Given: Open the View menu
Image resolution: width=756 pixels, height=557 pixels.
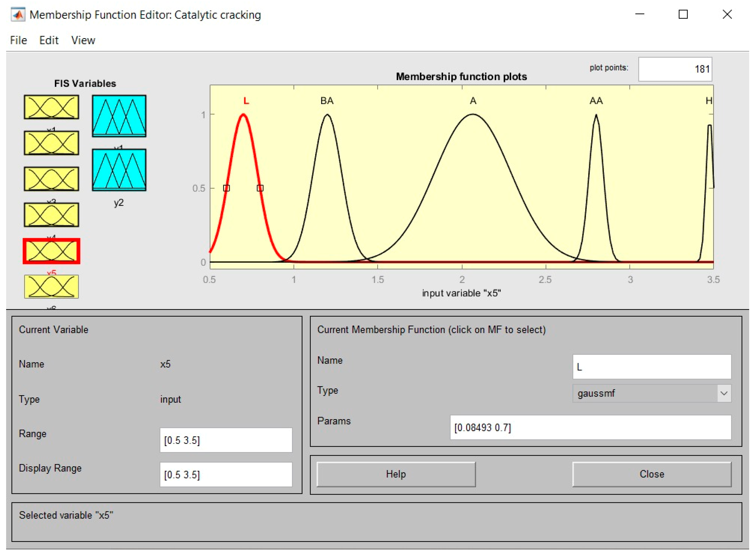Looking at the screenshot, I should pos(83,41).
